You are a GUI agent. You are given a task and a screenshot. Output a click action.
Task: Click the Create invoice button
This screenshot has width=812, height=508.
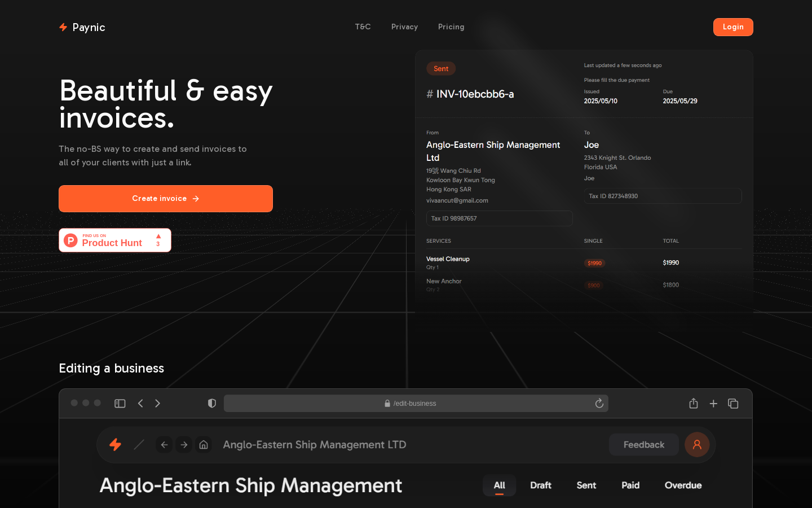pos(166,199)
